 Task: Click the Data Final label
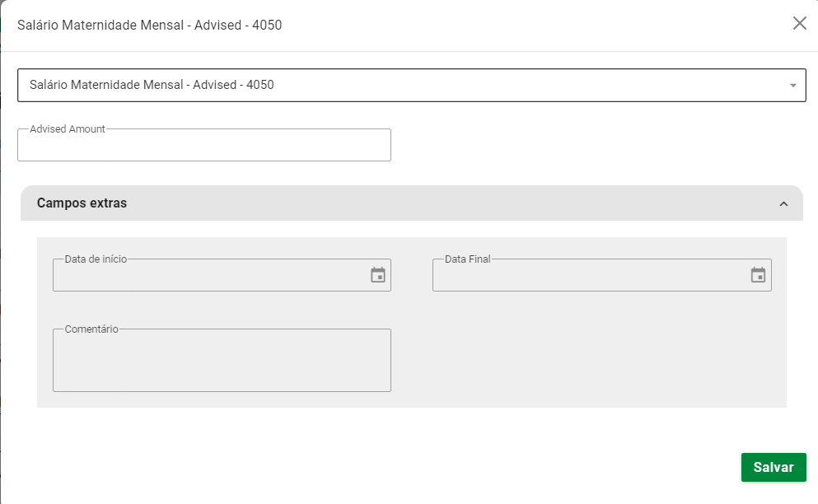pyautogui.click(x=467, y=259)
